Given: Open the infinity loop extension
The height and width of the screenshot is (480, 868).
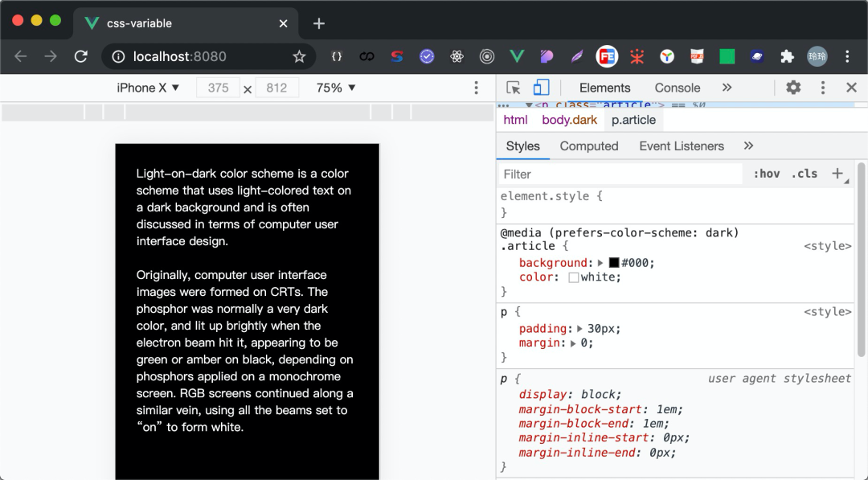Looking at the screenshot, I should 366,56.
